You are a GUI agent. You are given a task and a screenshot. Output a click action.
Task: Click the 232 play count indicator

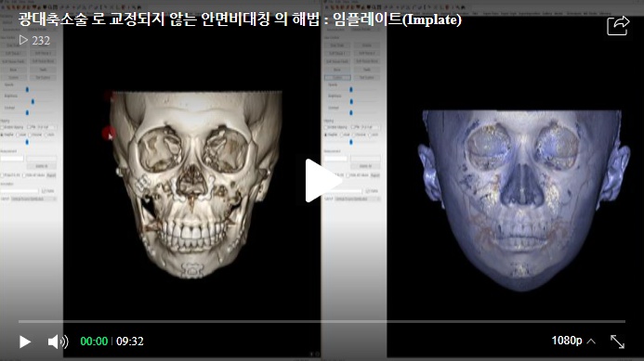pos(34,41)
